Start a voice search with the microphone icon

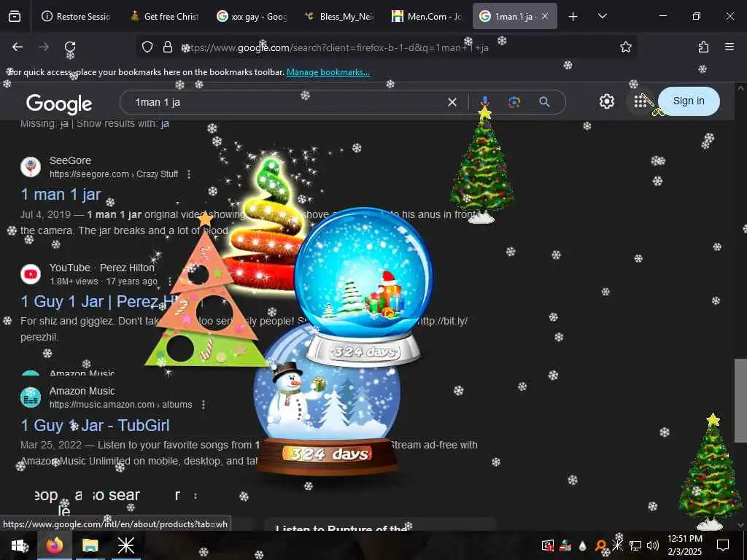[x=484, y=101]
